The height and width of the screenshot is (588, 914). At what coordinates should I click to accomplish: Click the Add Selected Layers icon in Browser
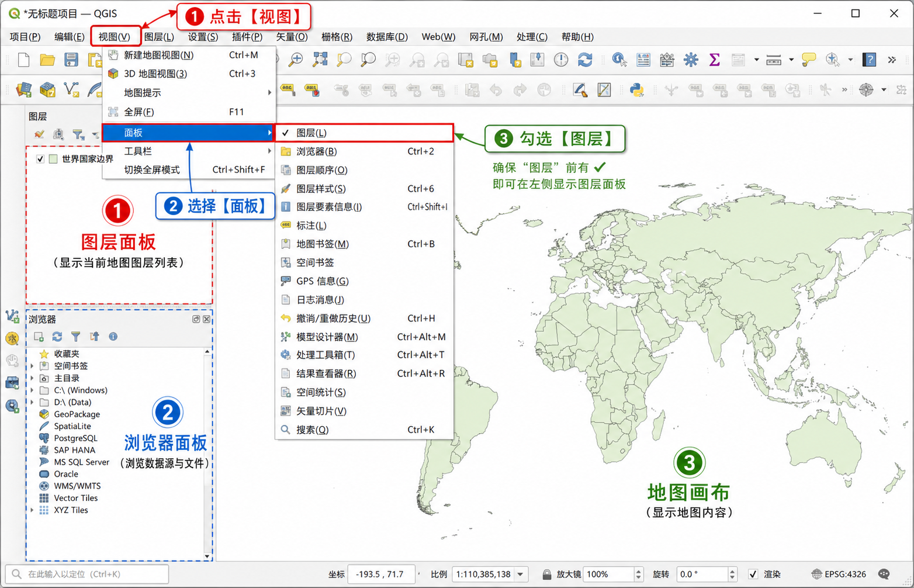[x=39, y=337]
